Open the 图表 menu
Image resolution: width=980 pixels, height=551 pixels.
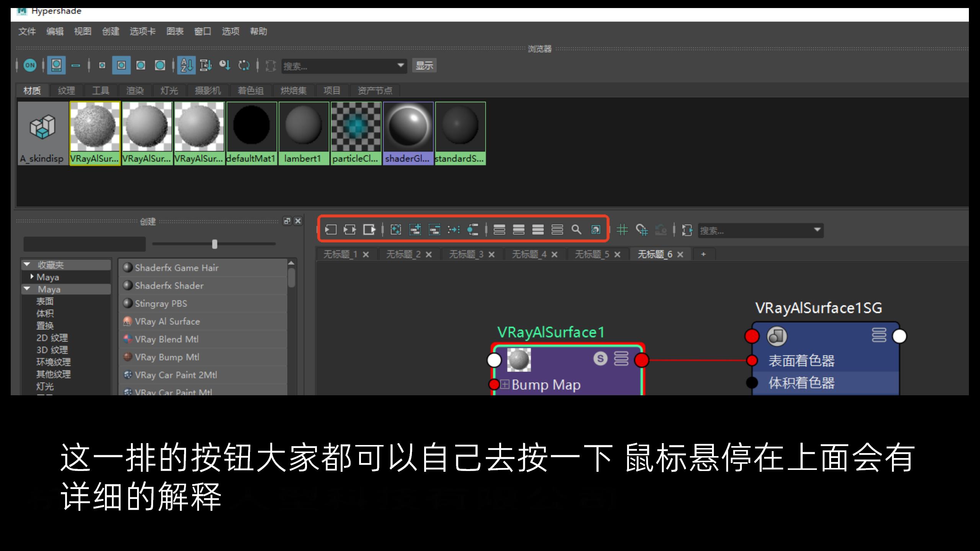tap(175, 31)
